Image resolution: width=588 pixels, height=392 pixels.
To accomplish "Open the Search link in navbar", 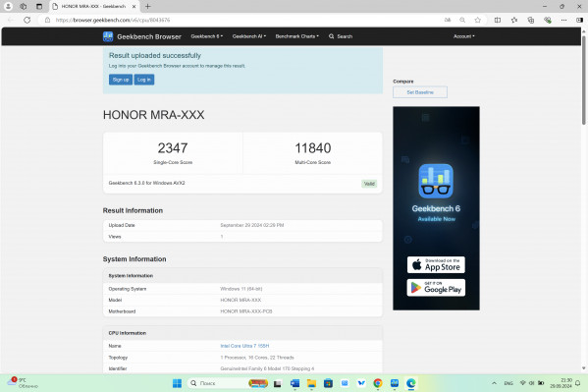I will (x=341, y=36).
